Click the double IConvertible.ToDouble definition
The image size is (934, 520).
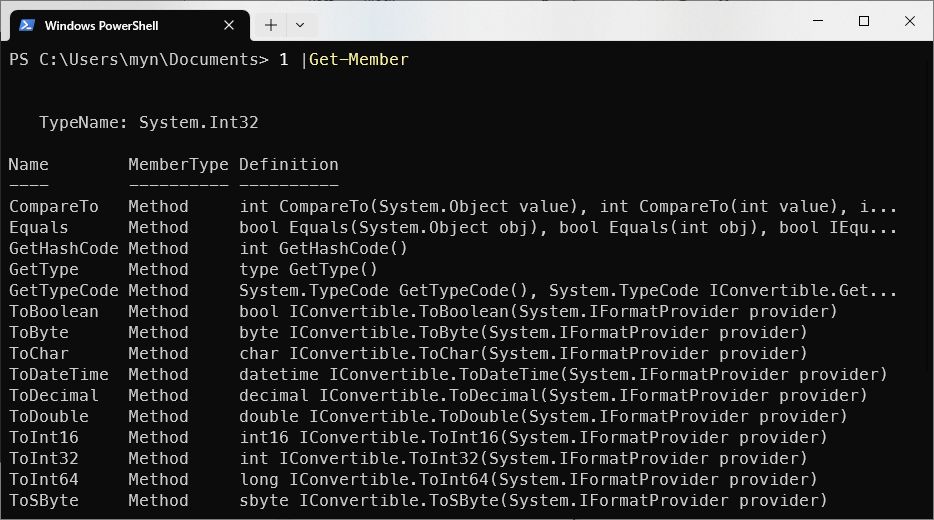[x=543, y=416]
